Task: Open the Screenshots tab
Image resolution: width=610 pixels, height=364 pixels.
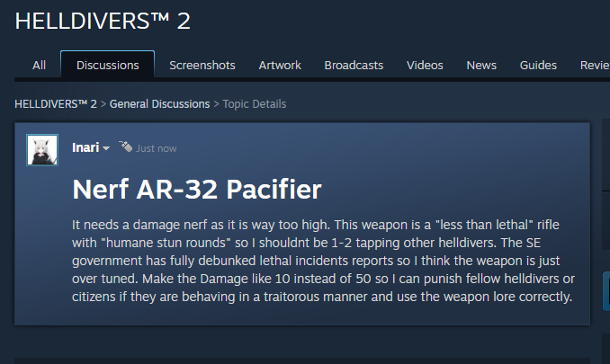Action: [202, 65]
